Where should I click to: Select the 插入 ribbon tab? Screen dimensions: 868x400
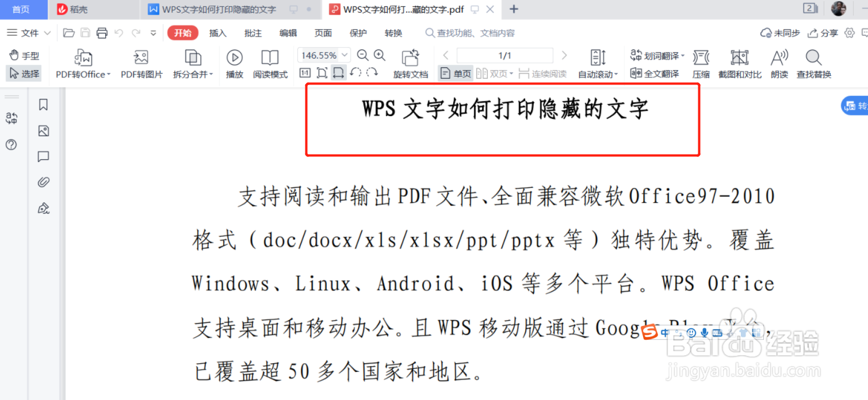click(x=218, y=33)
